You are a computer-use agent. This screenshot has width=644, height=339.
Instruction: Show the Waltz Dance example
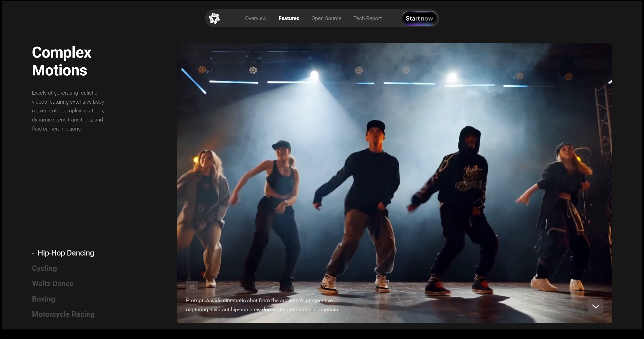coord(53,283)
